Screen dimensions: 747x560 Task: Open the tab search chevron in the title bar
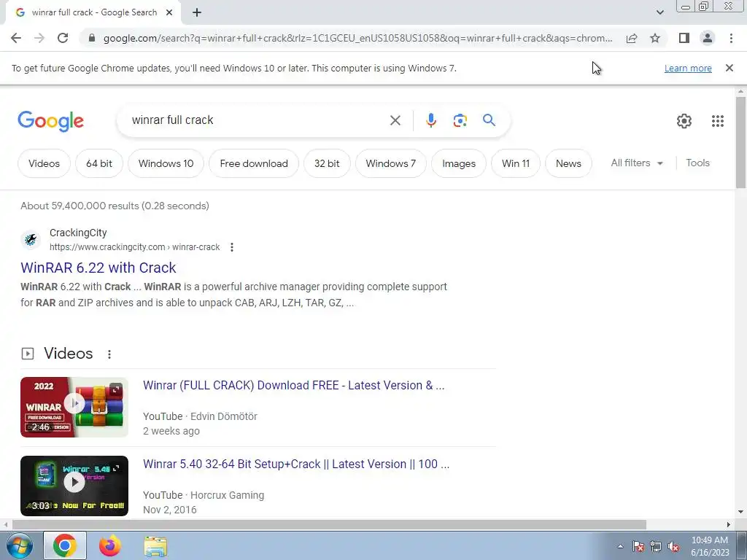tap(659, 12)
